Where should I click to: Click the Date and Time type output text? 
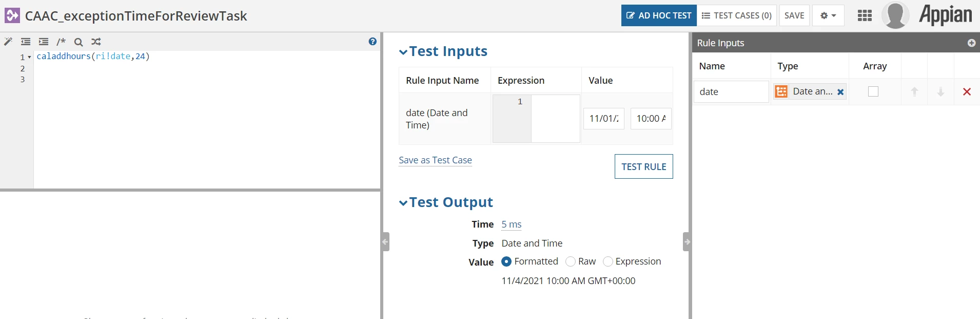(532, 243)
